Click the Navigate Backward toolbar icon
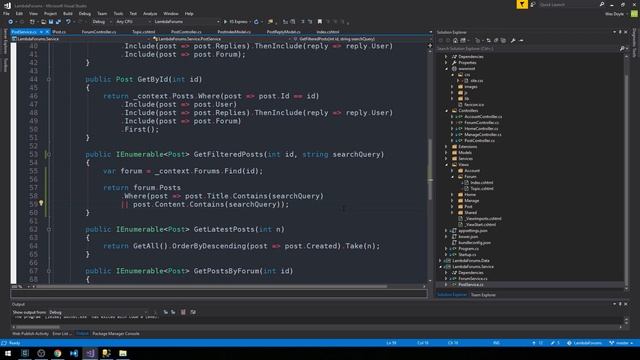Image resolution: width=640 pixels, height=360 pixels. click(x=11, y=22)
